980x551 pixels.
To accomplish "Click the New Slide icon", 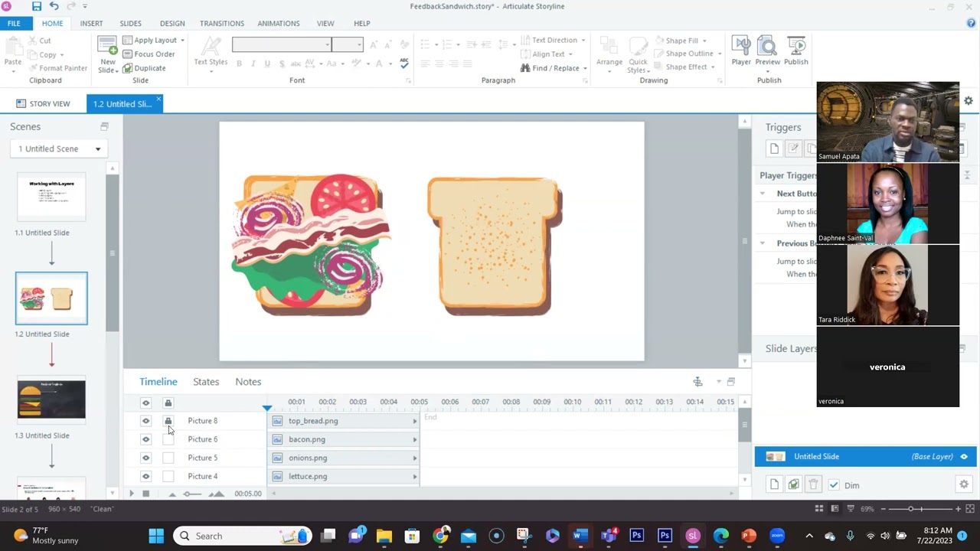I will tap(108, 54).
